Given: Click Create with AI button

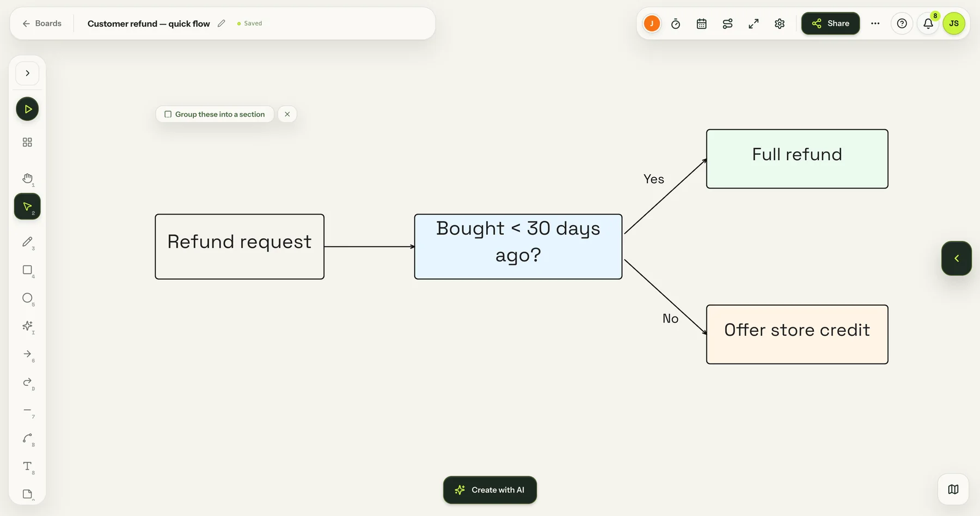Looking at the screenshot, I should (490, 490).
